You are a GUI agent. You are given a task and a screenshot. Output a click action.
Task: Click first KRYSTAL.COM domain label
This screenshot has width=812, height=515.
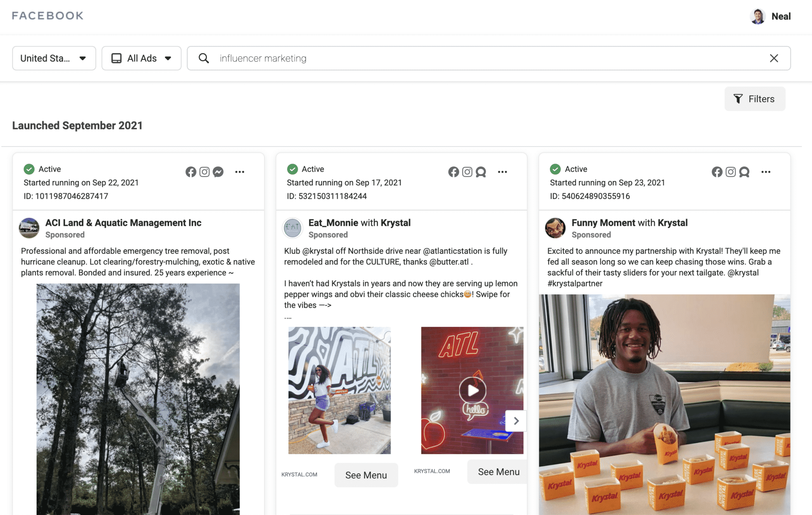coord(299,475)
